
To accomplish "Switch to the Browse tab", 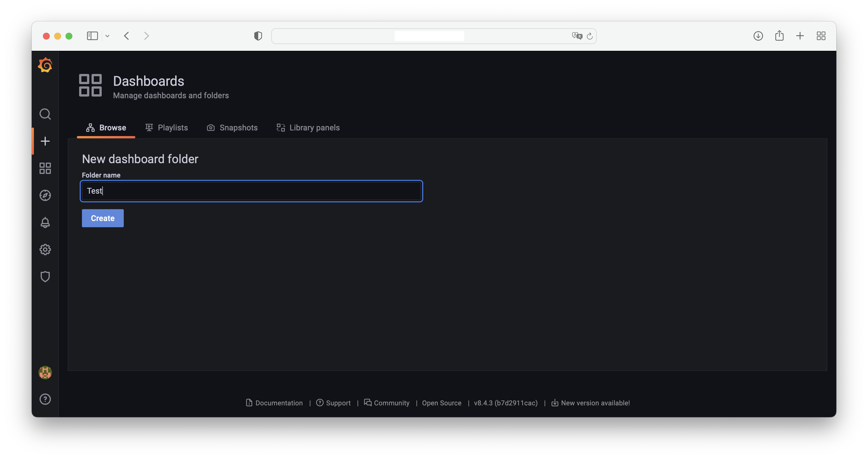I will tap(106, 128).
